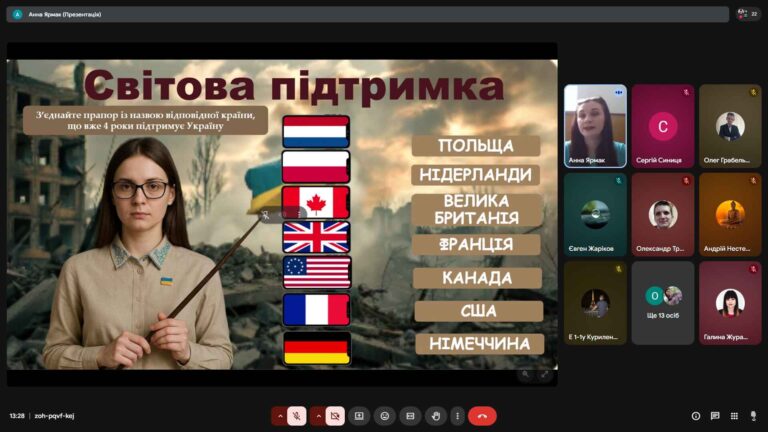
Task: Click speaking indicator on Анна Ярмак tile
Action: coord(619,92)
